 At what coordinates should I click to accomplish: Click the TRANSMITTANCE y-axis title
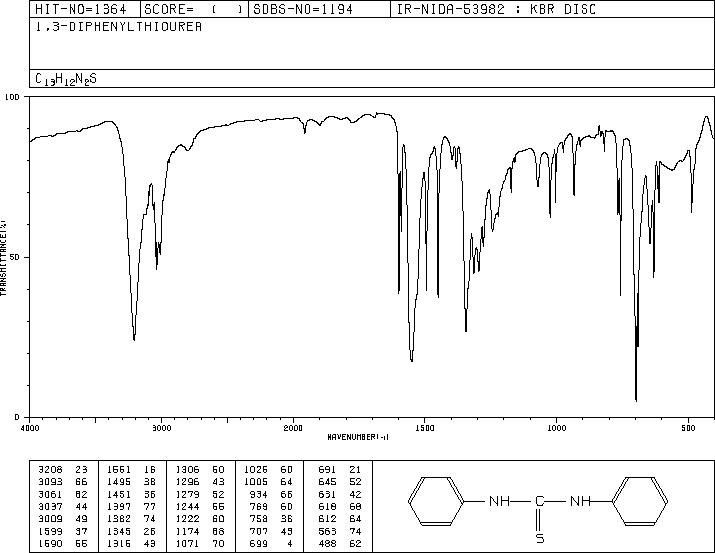(x=4, y=258)
